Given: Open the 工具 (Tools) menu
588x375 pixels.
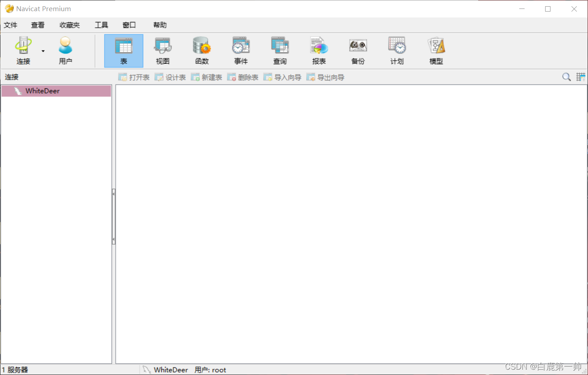Looking at the screenshot, I should click(x=101, y=25).
